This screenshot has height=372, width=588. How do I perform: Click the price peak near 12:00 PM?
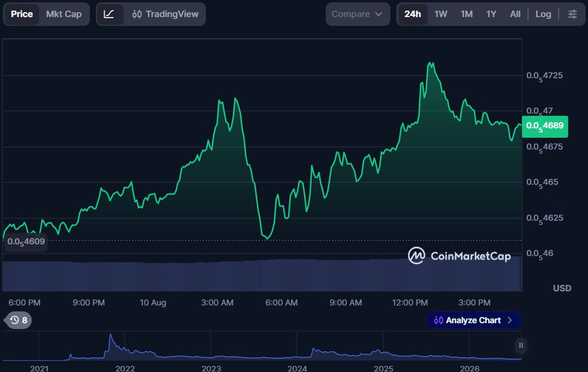click(x=431, y=64)
